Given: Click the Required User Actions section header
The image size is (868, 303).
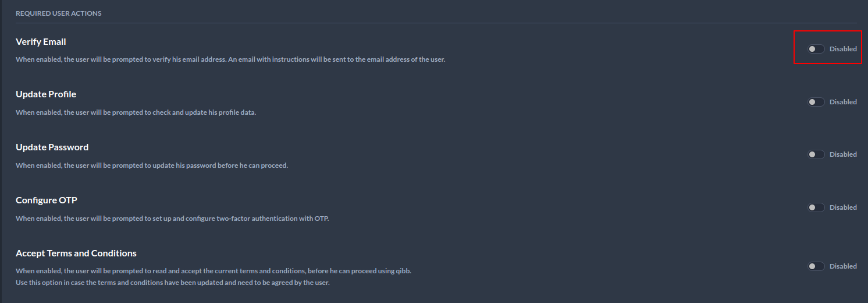Looking at the screenshot, I should [x=58, y=13].
